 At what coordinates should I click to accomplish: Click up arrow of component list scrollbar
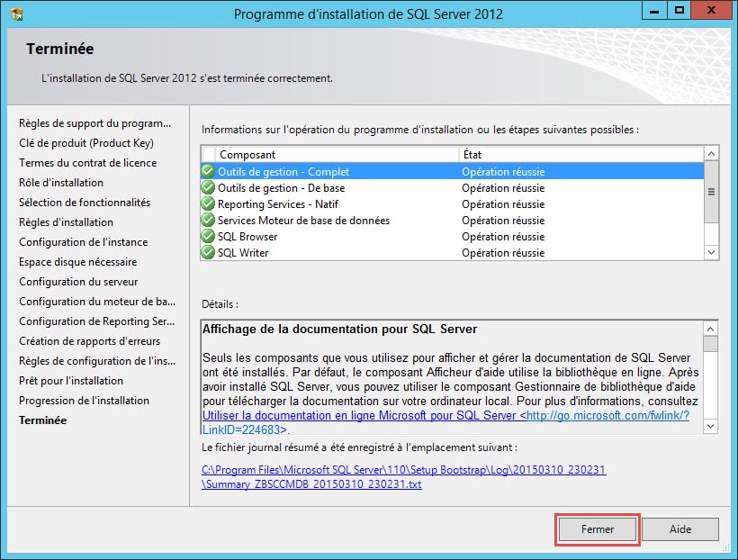712,154
